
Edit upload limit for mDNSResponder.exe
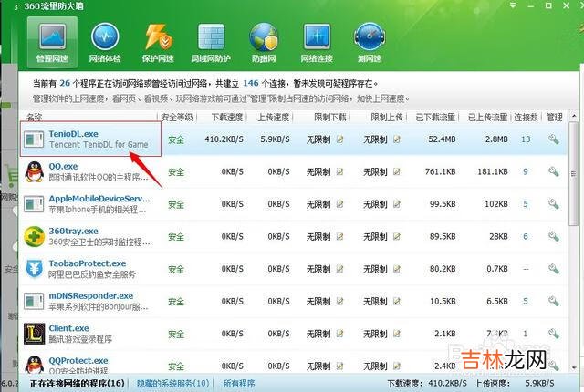pyautogui.click(x=397, y=301)
